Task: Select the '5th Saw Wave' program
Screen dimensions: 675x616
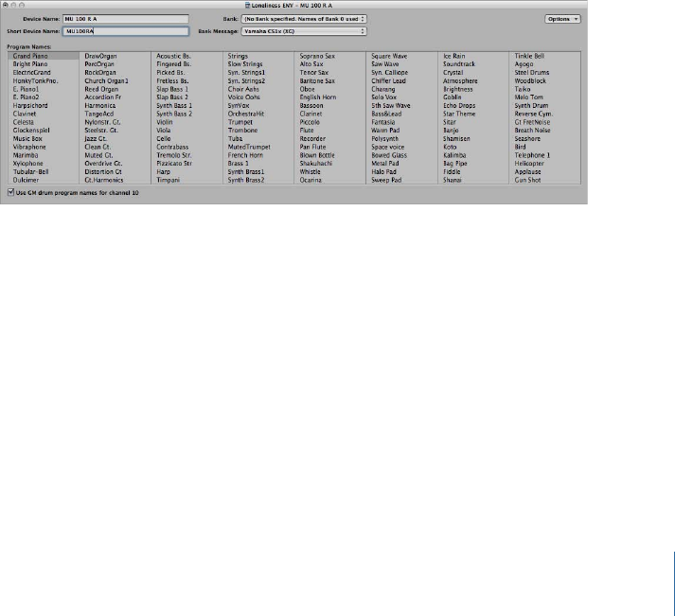Action: click(x=390, y=105)
